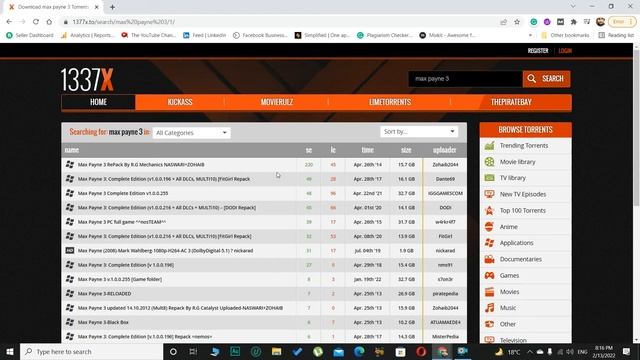Open the THEPIRATEBAY tab
This screenshot has width=640, height=360.
point(511,102)
